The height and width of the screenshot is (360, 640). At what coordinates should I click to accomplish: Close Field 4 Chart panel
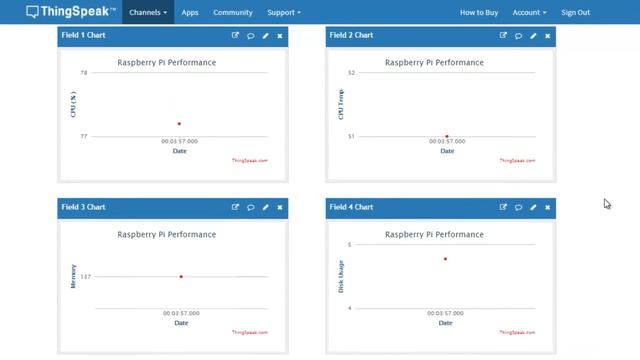pos(547,208)
